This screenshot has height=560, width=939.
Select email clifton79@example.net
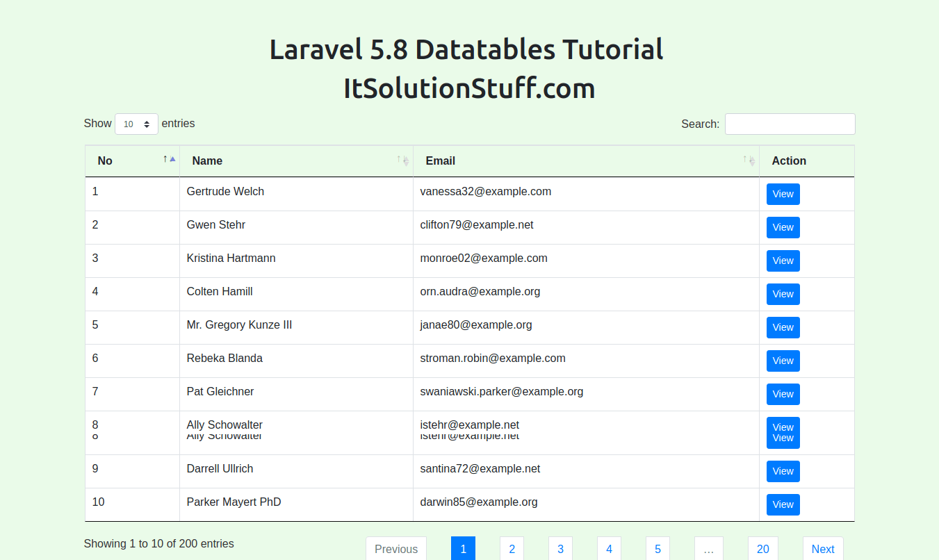pyautogui.click(x=477, y=224)
